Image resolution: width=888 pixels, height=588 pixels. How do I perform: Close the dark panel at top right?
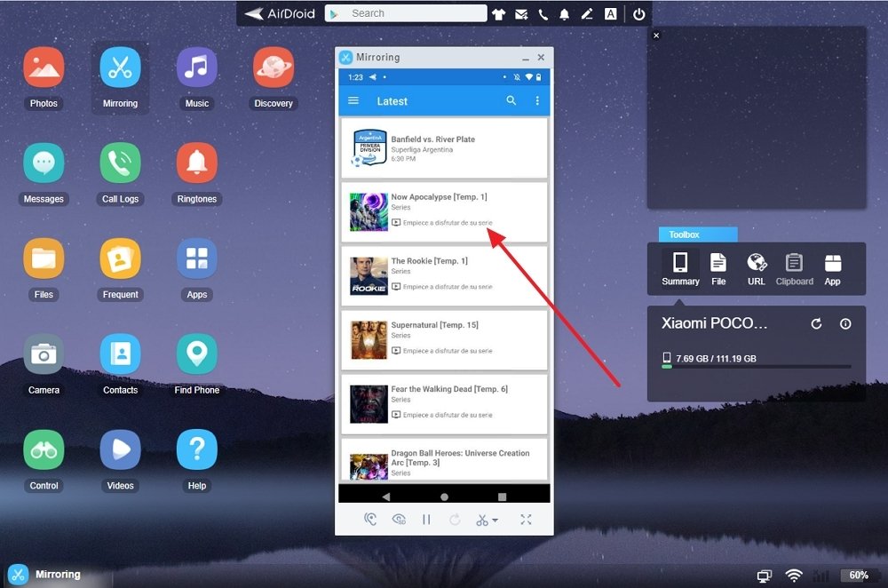[x=656, y=36]
